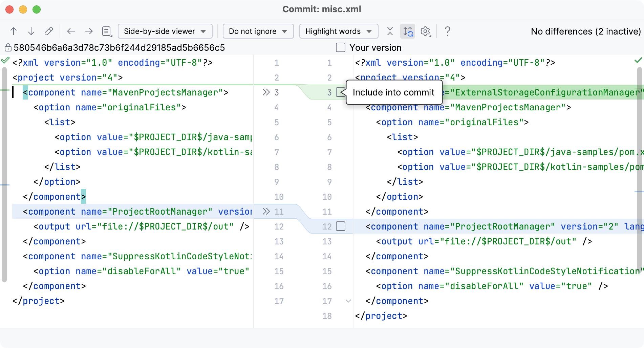
Task: Enable the Your version checkbox
Action: [340, 47]
